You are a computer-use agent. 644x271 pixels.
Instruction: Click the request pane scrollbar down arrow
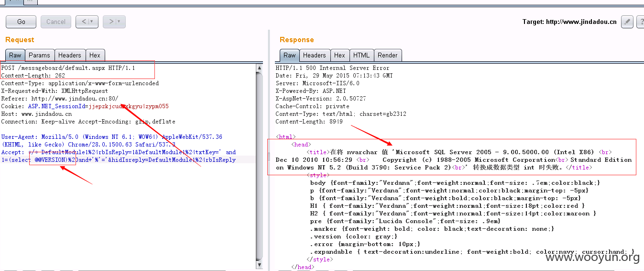click(x=260, y=264)
